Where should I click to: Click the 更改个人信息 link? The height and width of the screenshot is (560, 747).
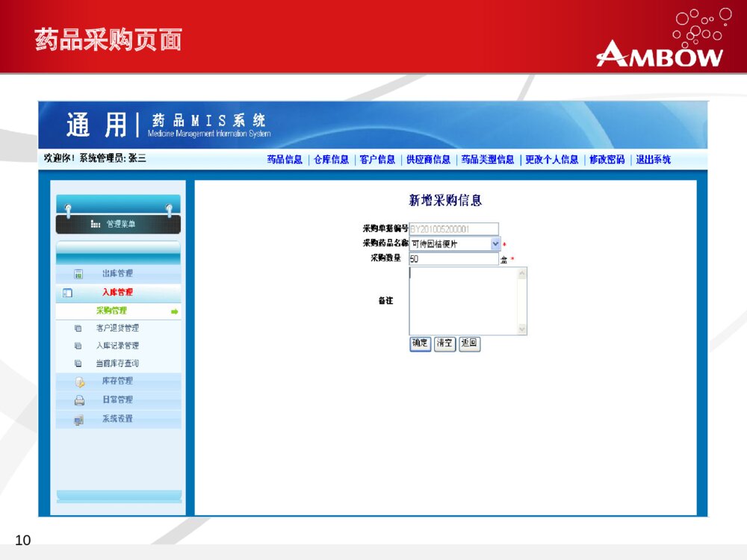click(x=552, y=160)
